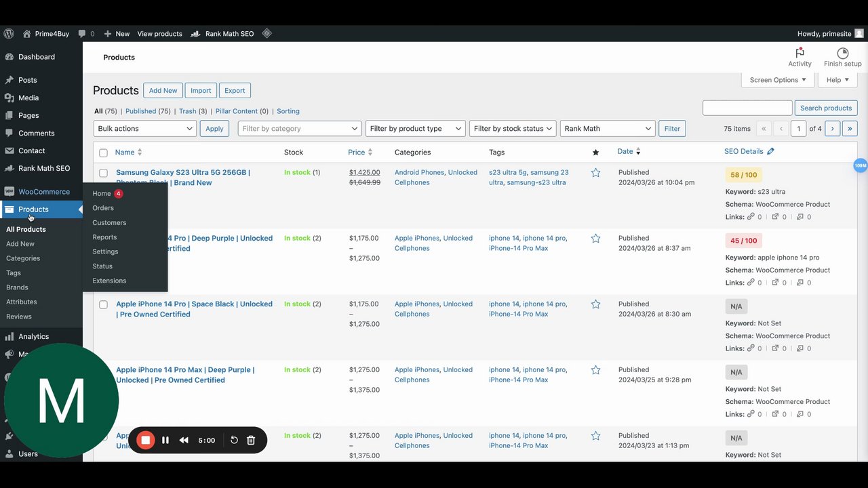Apply the selected bulk action

[x=214, y=129]
